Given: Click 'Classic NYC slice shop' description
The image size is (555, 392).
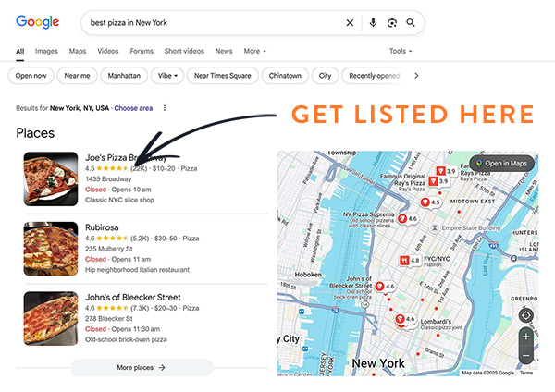Looking at the screenshot, I should [x=119, y=200].
